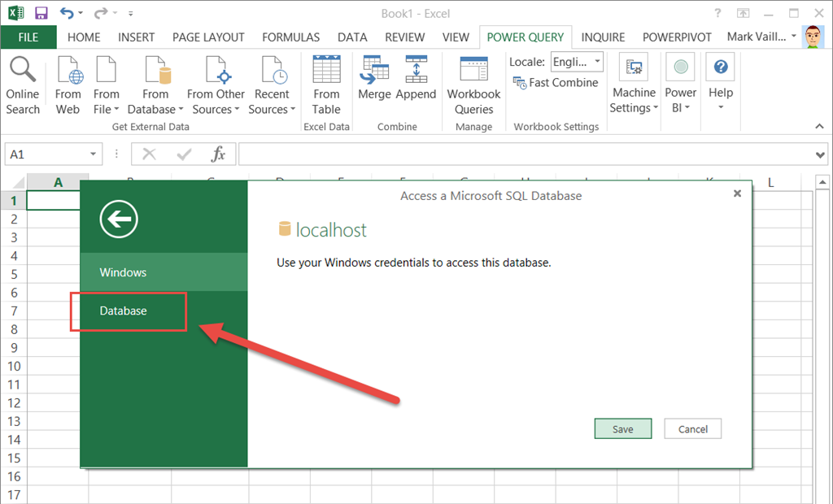Viewport: 833px width, 504px height.
Task: Select Database authentication in the sidebar
Action: pyautogui.click(x=124, y=311)
